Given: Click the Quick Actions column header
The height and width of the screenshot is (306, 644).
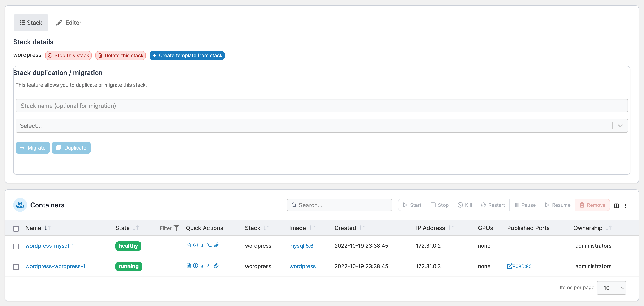Looking at the screenshot, I should [204, 228].
